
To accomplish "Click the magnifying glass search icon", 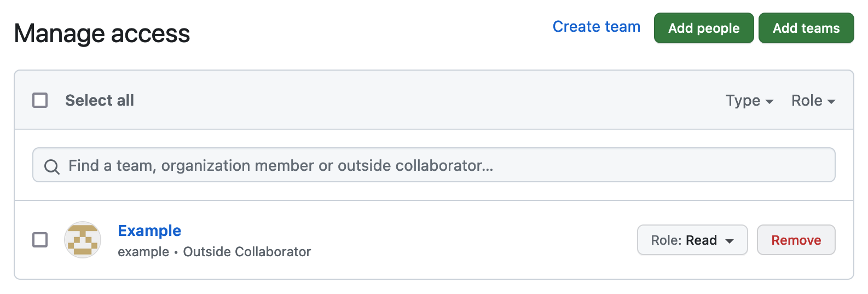I will [52, 166].
